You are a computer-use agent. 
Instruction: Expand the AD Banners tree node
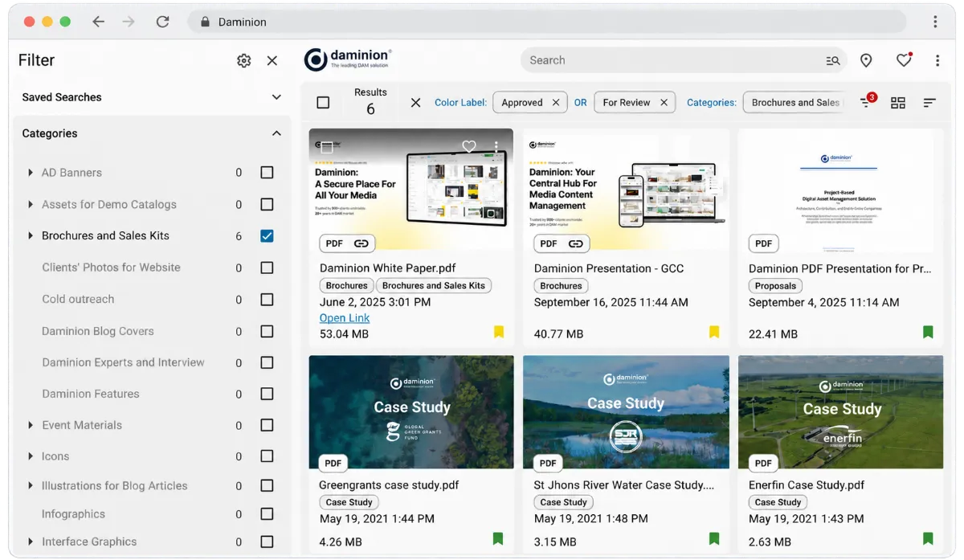tap(31, 173)
